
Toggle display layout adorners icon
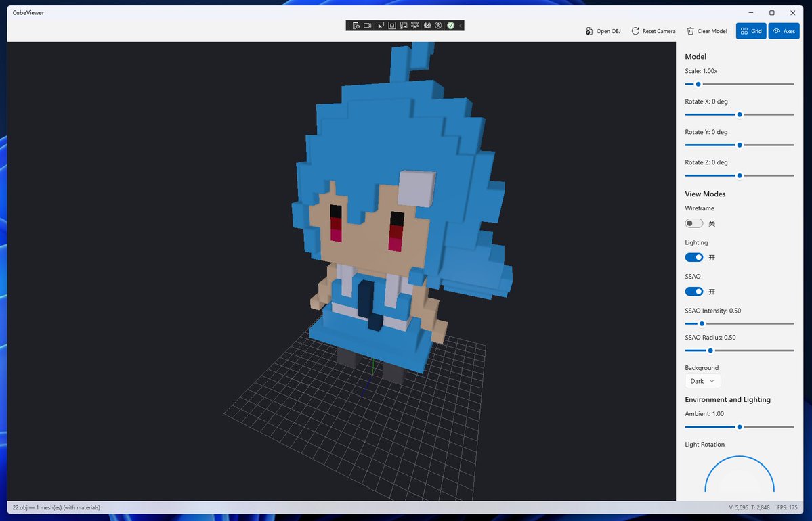pyautogui.click(x=392, y=25)
